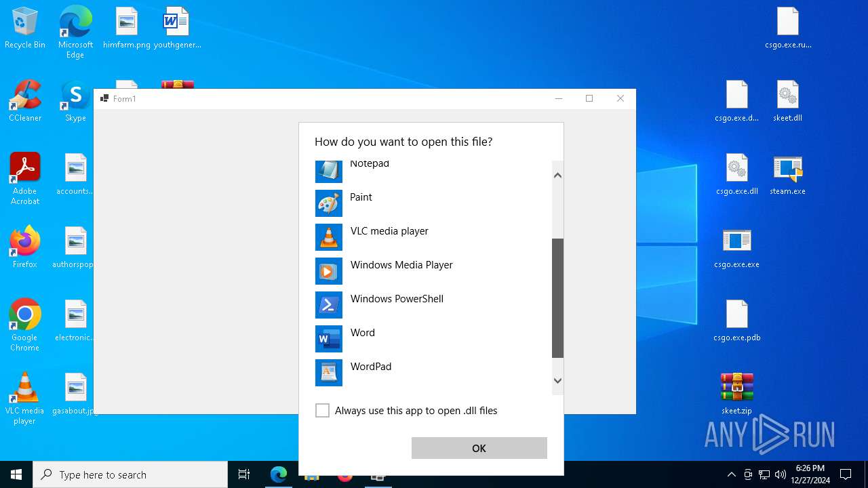
Task: Select "WordPad" label in list
Action: (371, 367)
